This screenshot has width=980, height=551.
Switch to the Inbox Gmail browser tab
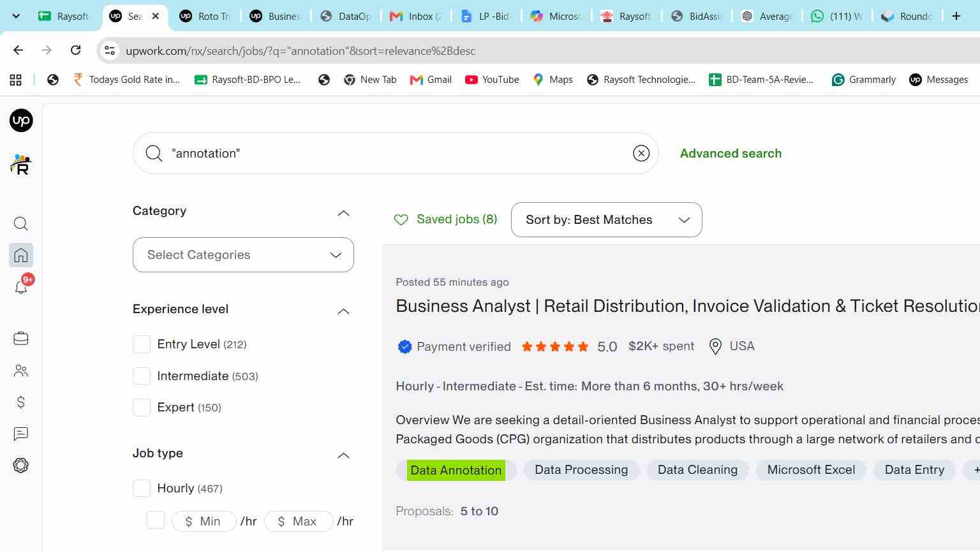point(415,17)
